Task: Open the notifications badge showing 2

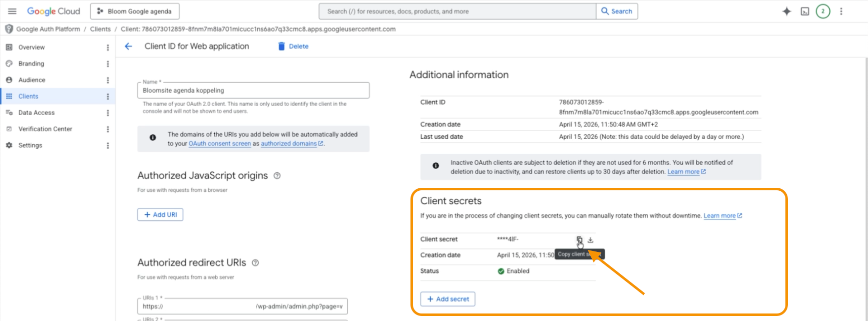Action: click(x=822, y=11)
